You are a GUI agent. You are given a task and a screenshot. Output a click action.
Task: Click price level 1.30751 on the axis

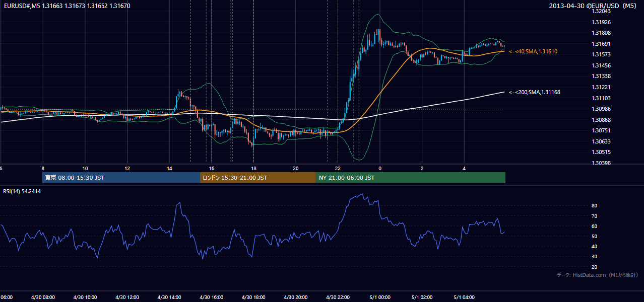pyautogui.click(x=601, y=130)
